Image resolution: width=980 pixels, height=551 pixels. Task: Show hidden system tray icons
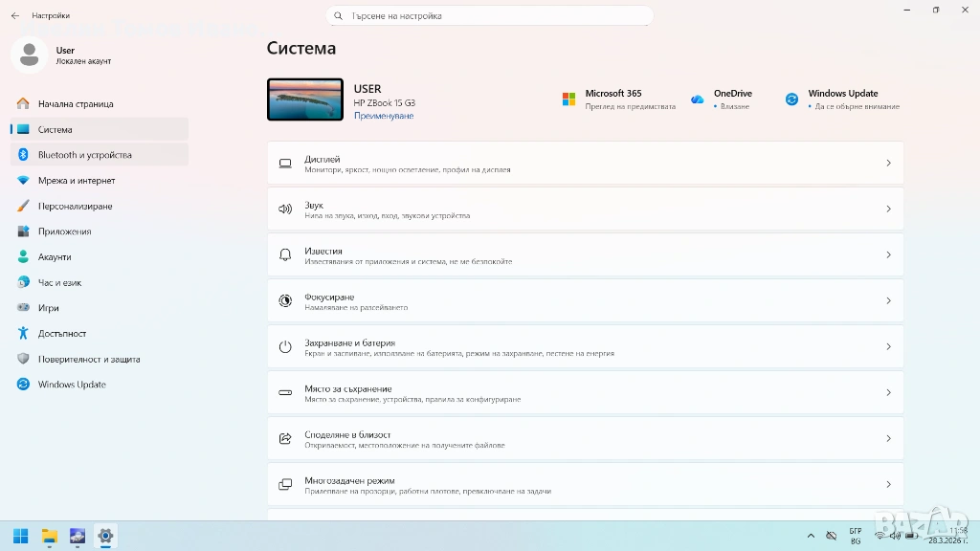point(811,536)
